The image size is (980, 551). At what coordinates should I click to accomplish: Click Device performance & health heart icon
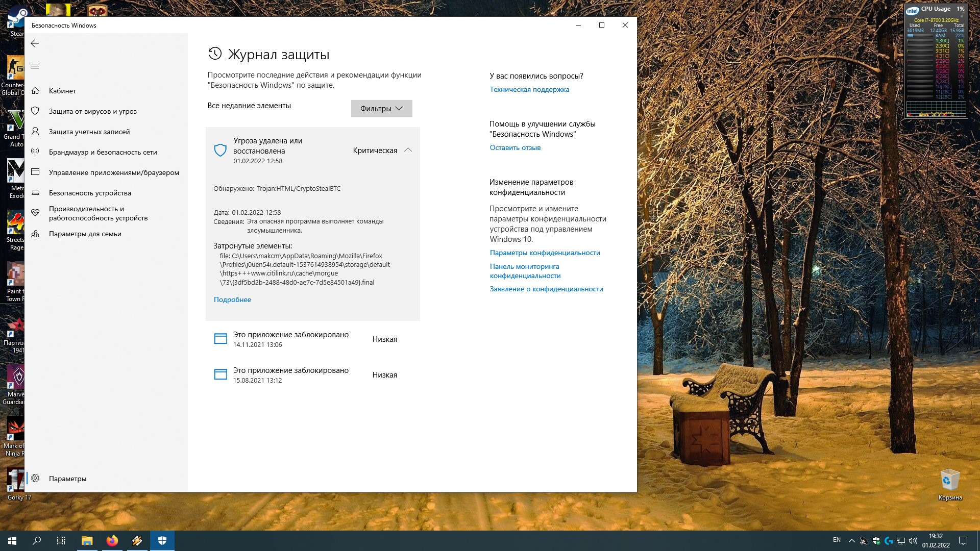click(x=35, y=213)
